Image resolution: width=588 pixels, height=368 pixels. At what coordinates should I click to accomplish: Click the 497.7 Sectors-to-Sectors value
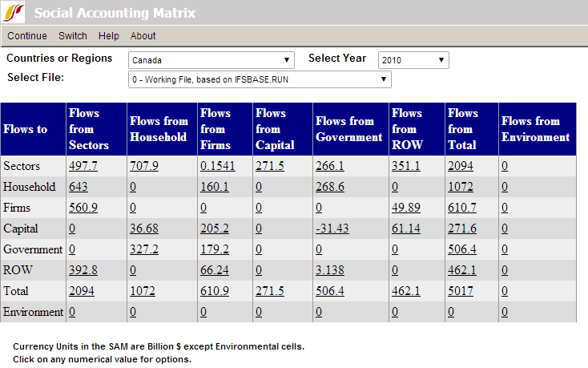(83, 166)
